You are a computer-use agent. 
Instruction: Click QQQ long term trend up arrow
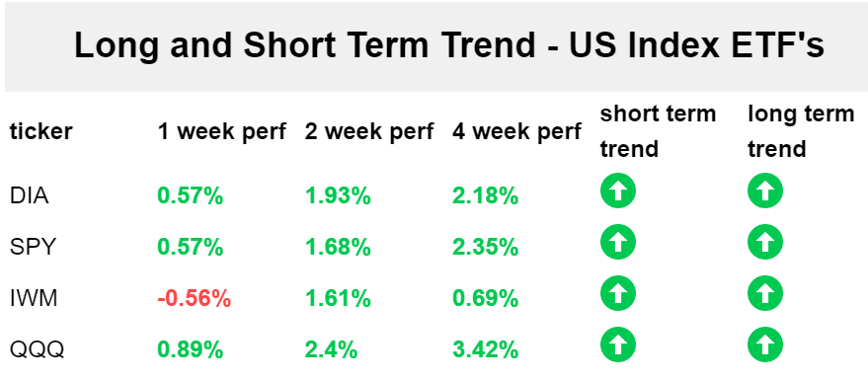pos(765,344)
